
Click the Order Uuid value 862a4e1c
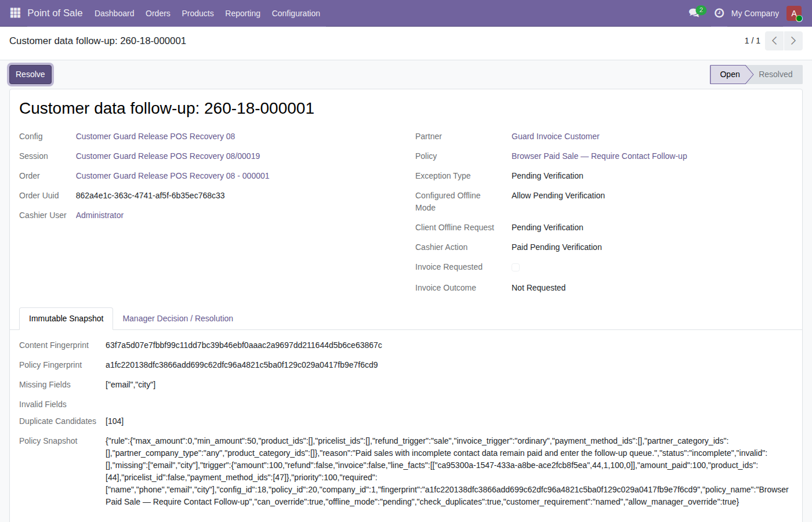[150, 195]
